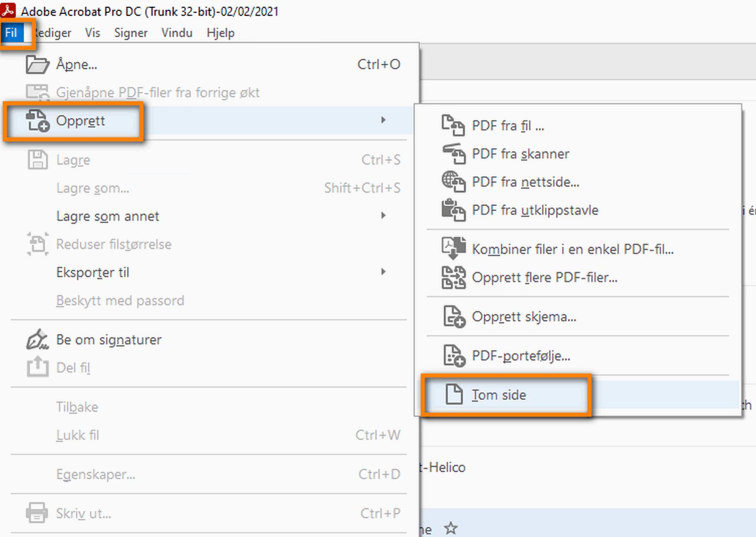
Task: Open the Hjelp menu
Action: pyautogui.click(x=220, y=33)
